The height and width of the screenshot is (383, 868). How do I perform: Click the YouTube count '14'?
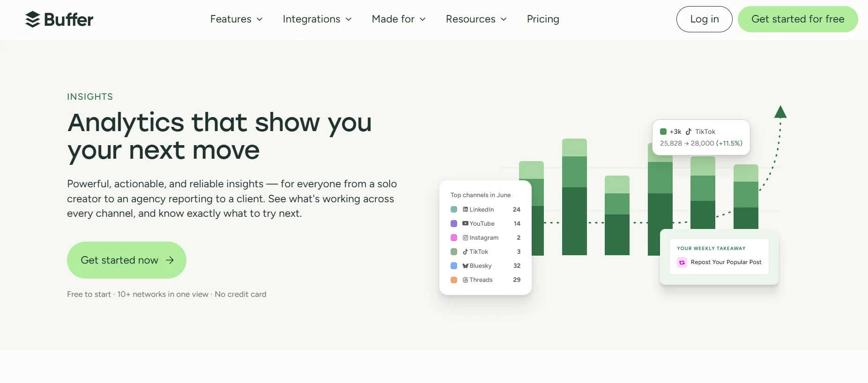(517, 223)
